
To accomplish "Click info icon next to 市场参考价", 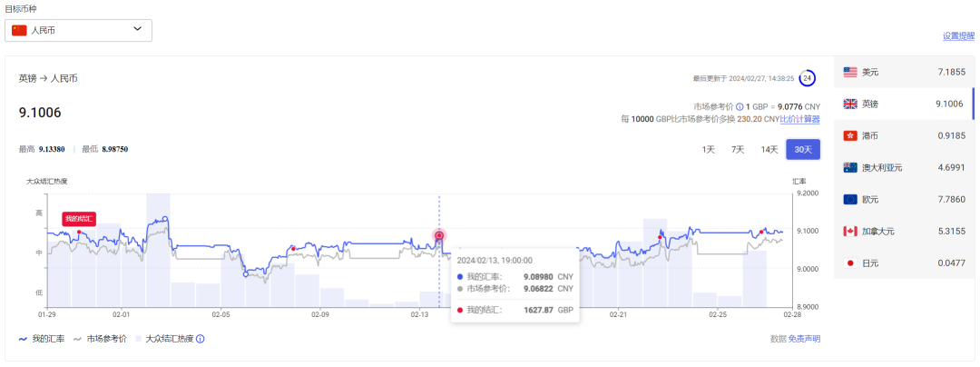I will (x=740, y=106).
